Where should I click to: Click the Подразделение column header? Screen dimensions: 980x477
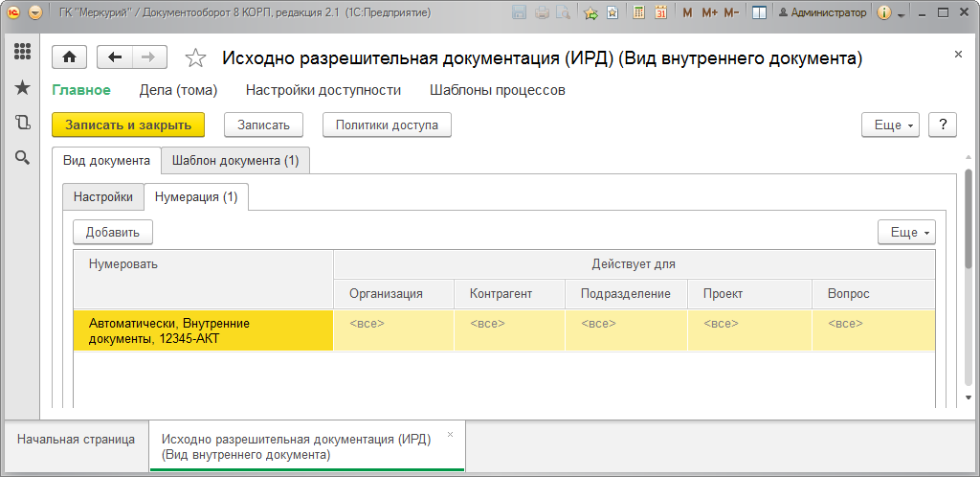(626, 294)
